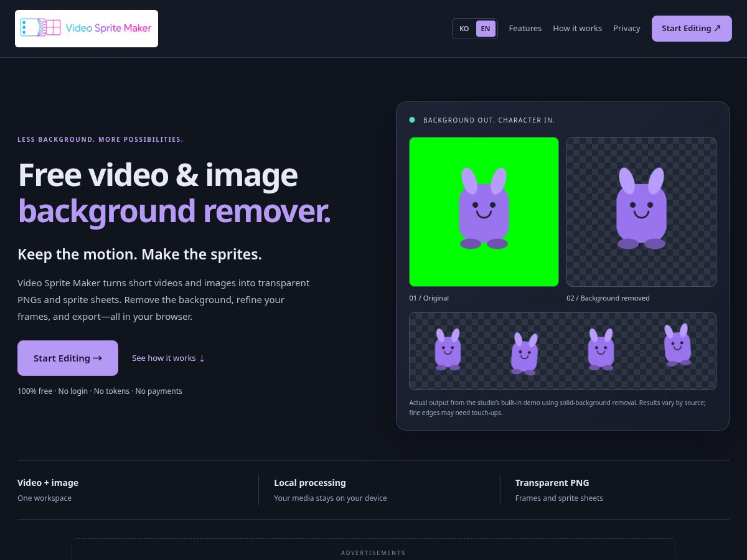Click the 'Local processing' feature text
The image size is (747, 560).
[310, 483]
